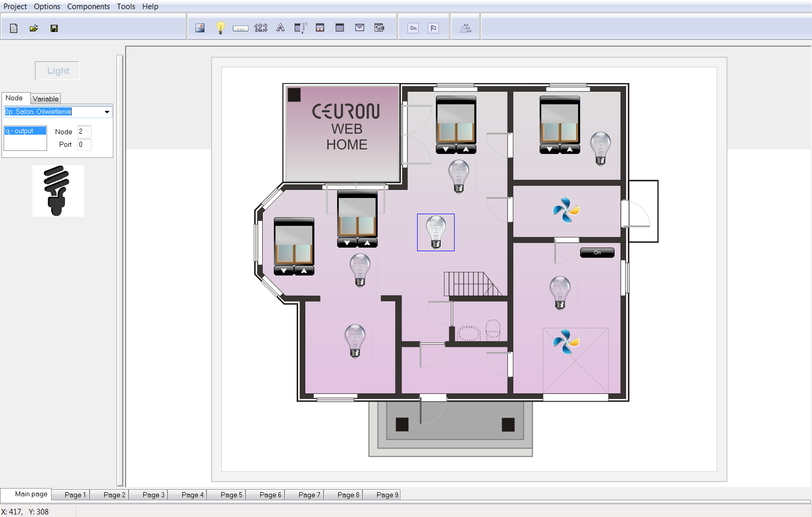Select the window blinds toolbar component

click(x=320, y=28)
